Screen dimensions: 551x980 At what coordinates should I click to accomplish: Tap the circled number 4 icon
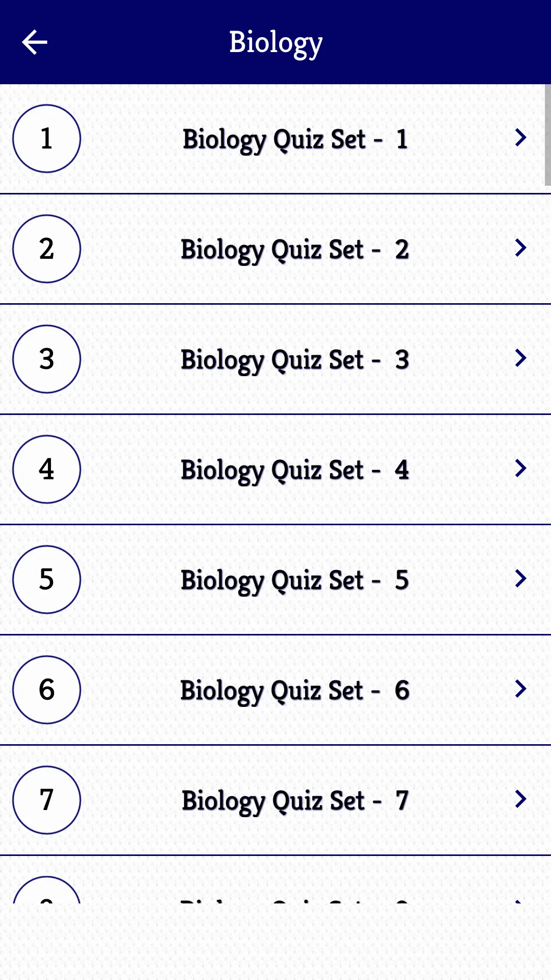tap(46, 470)
